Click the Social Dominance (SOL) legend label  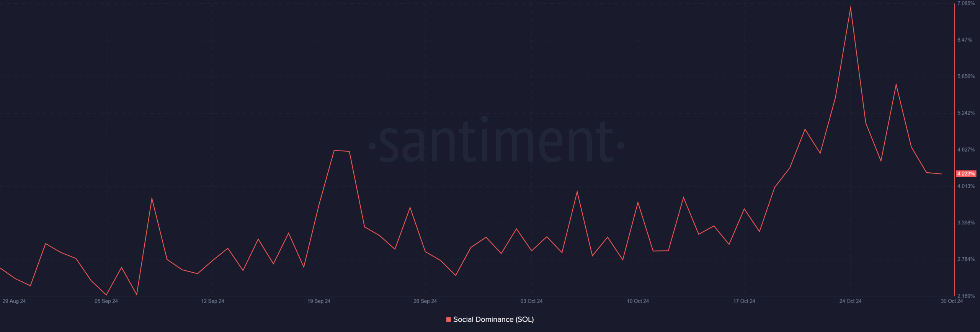(493, 319)
